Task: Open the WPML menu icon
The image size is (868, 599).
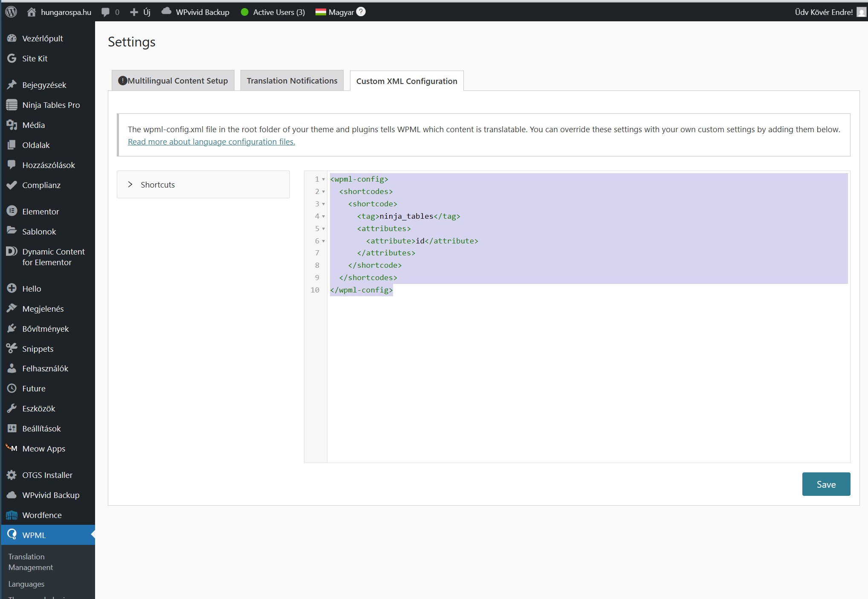Action: point(12,535)
